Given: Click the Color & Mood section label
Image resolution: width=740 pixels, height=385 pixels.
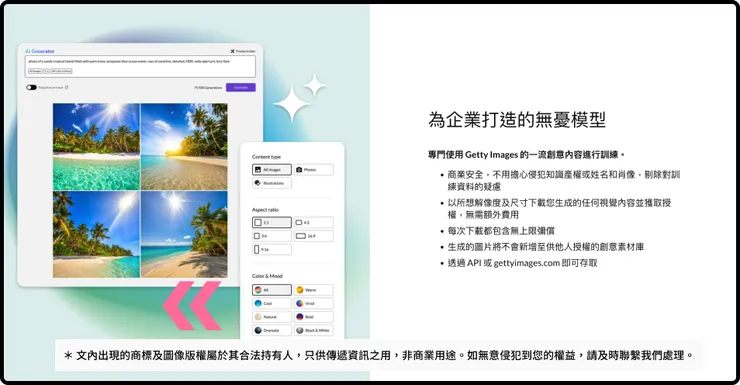Looking at the screenshot, I should (267, 276).
